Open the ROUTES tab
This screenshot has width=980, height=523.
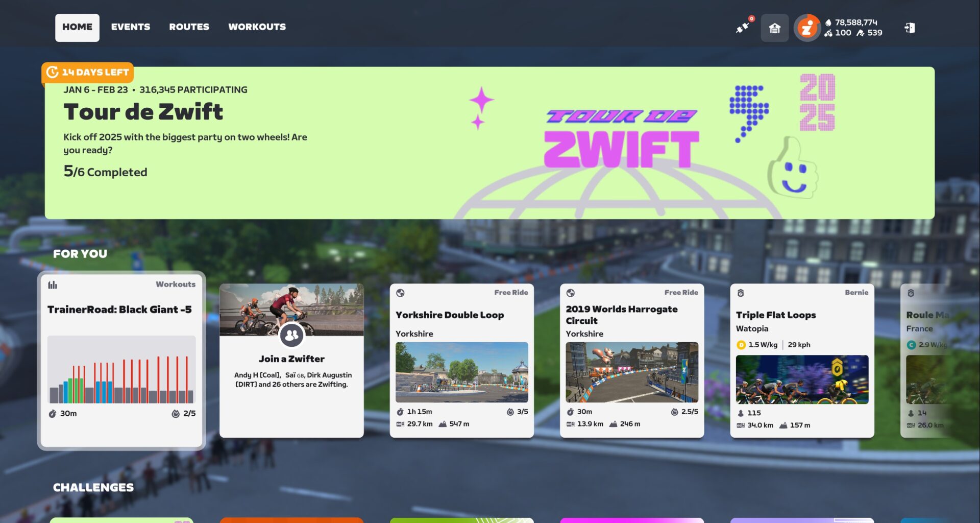[189, 27]
